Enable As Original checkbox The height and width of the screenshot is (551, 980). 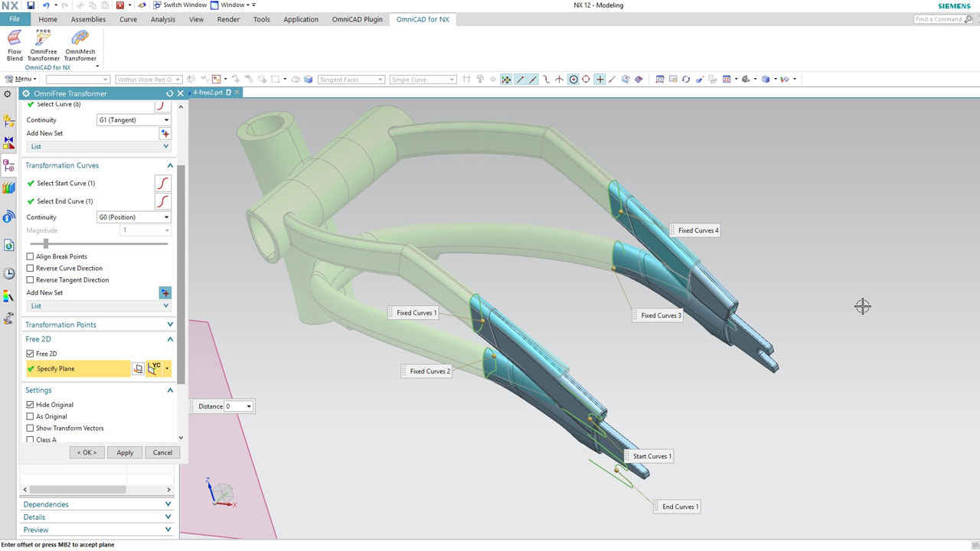click(x=31, y=416)
